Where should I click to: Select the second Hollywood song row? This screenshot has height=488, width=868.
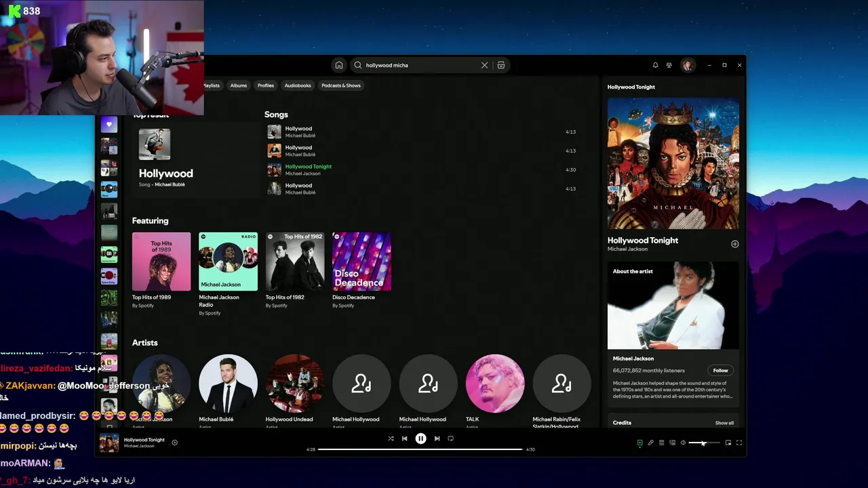[421, 150]
